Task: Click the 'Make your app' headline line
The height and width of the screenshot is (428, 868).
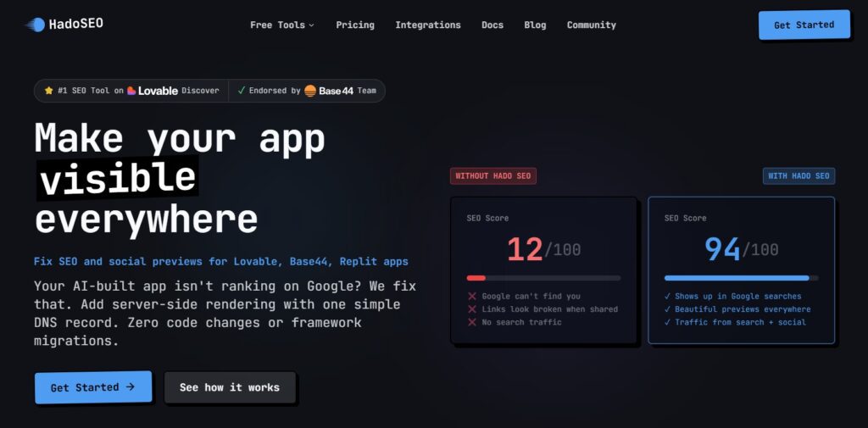Action: [180, 137]
